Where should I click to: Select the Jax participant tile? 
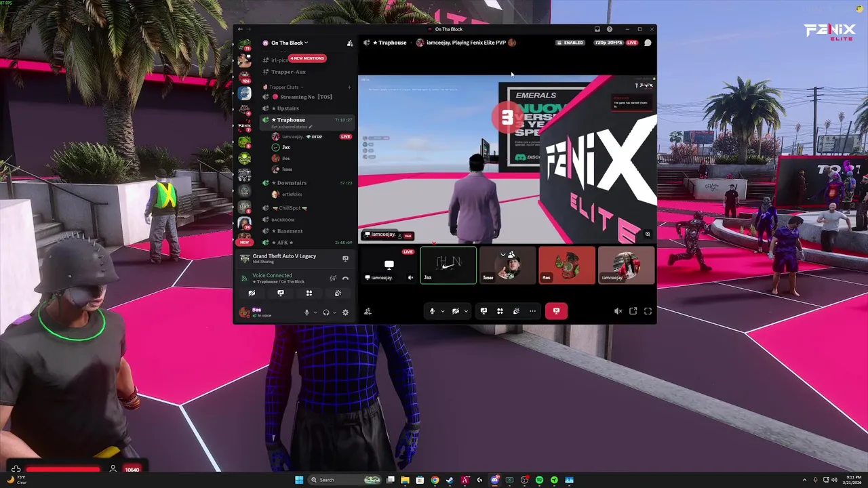point(448,265)
